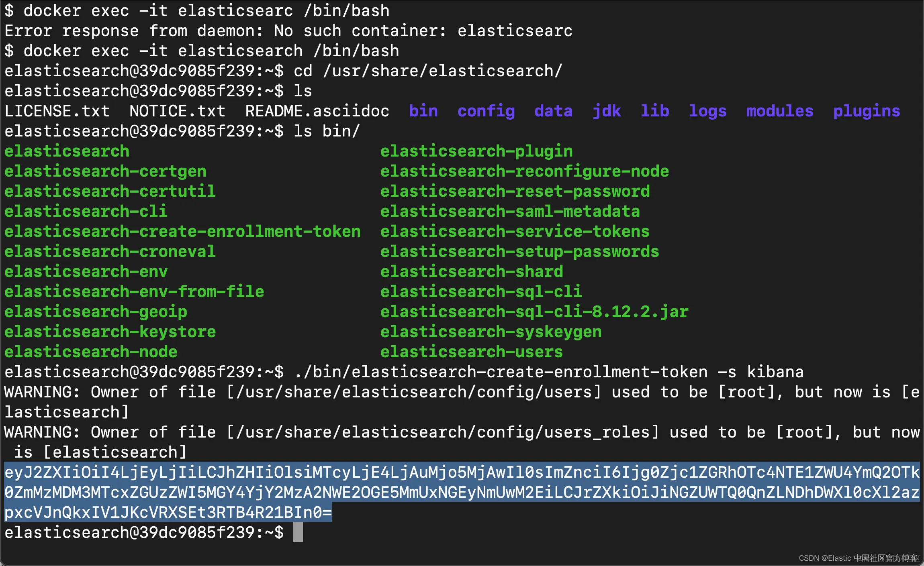The image size is (924, 566).
Task: Click the elasticsearch-certutil filename
Action: (110, 191)
